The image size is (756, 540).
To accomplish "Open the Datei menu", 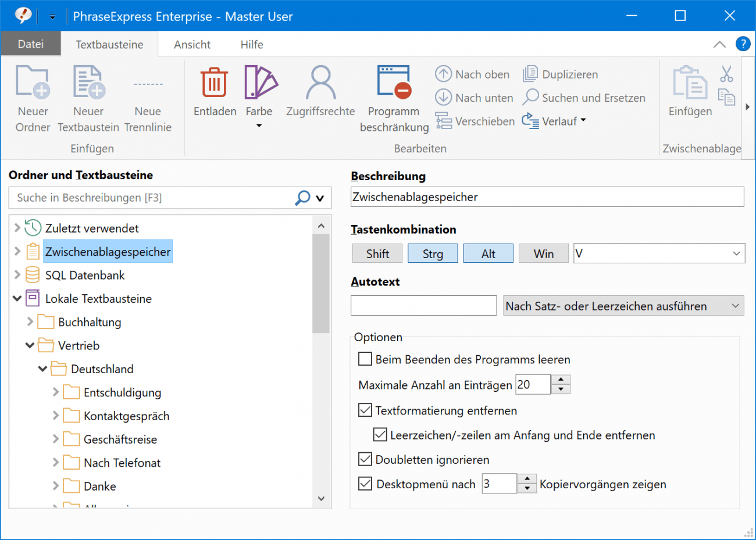I will [31, 44].
